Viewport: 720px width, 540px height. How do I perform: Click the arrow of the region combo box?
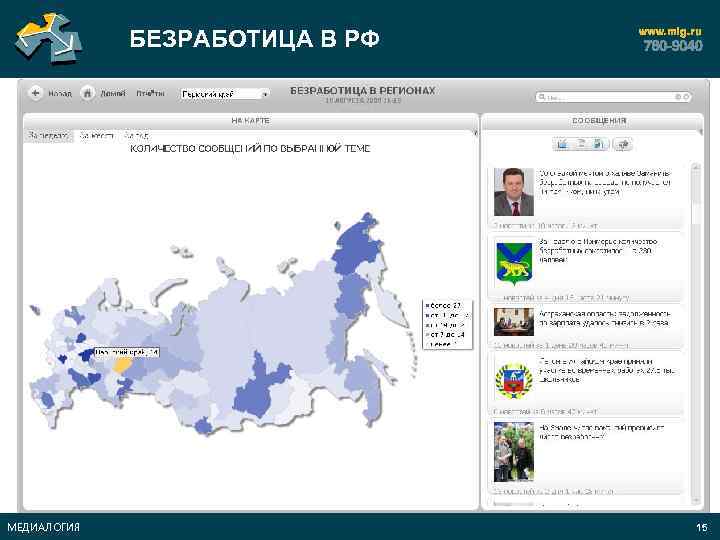click(x=265, y=95)
